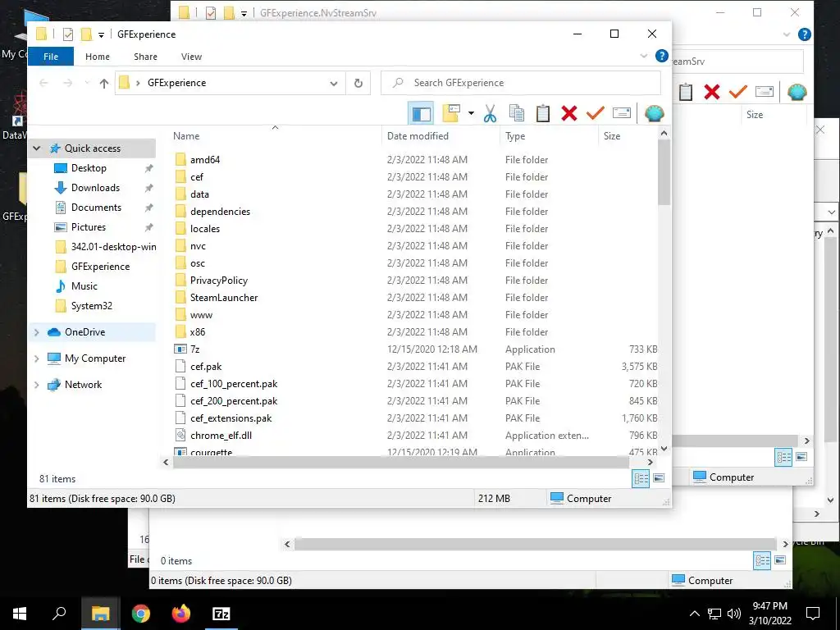Click the Paste clipboard icon in GFExperience toolbar

[x=543, y=113]
